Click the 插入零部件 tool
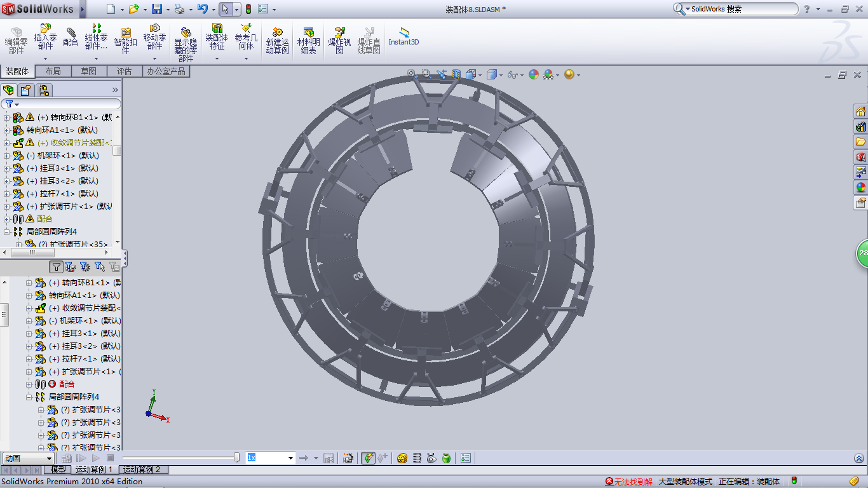This screenshot has width=868, height=488. (x=45, y=37)
